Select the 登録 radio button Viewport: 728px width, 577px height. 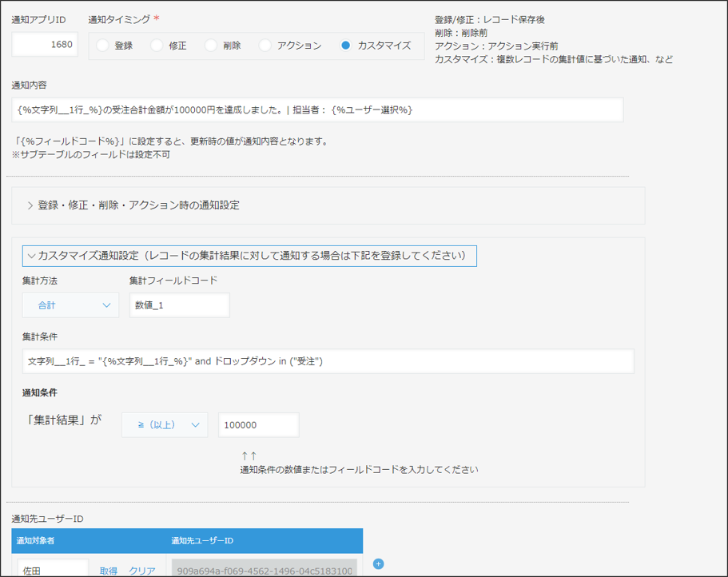pos(102,46)
